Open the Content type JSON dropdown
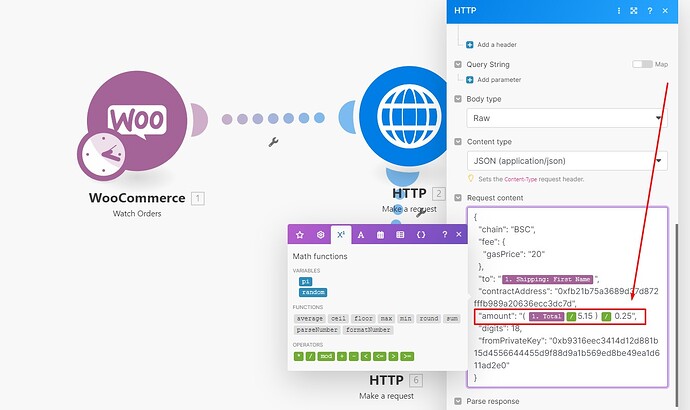 (567, 161)
